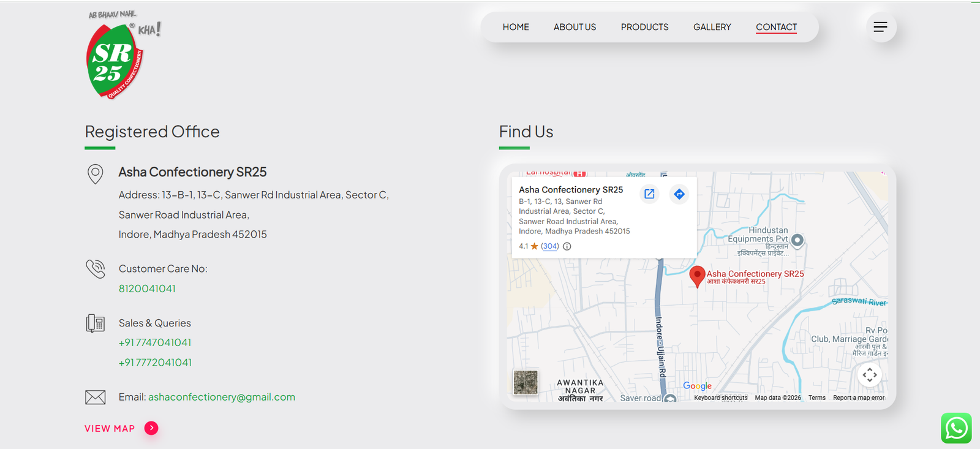Open map Terms link

point(817,398)
